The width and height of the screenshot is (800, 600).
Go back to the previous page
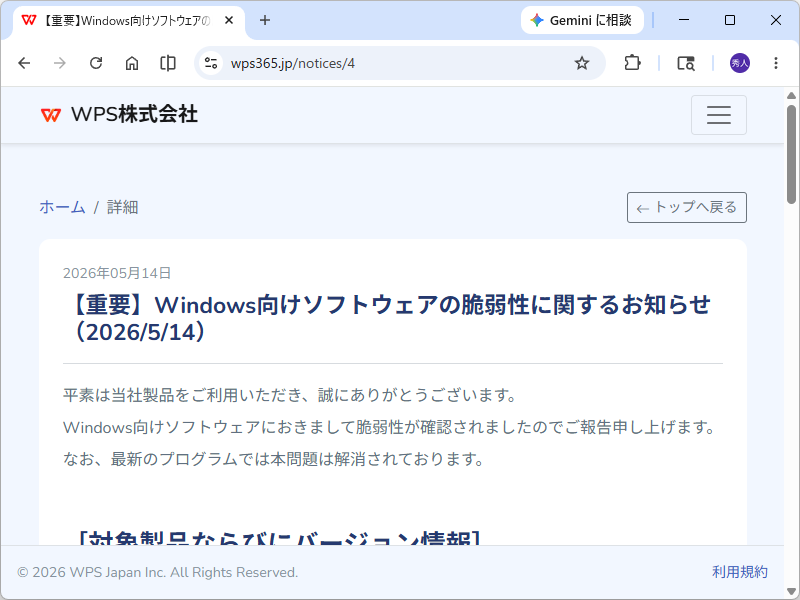tap(24, 63)
